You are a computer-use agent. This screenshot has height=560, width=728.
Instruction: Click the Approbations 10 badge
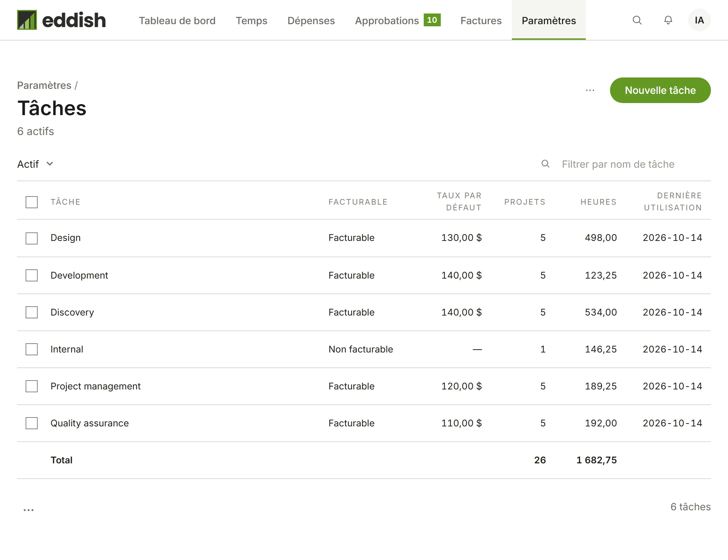(432, 20)
